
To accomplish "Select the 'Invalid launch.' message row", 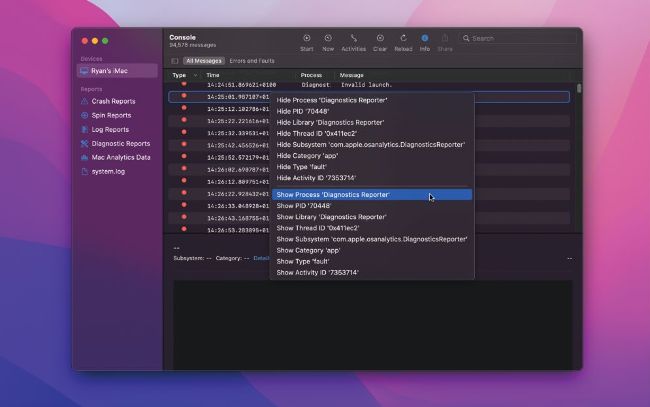I will coord(369,85).
